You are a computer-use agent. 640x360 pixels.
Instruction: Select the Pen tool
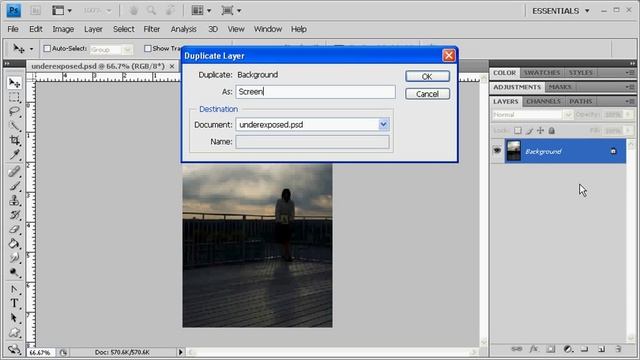[14, 289]
